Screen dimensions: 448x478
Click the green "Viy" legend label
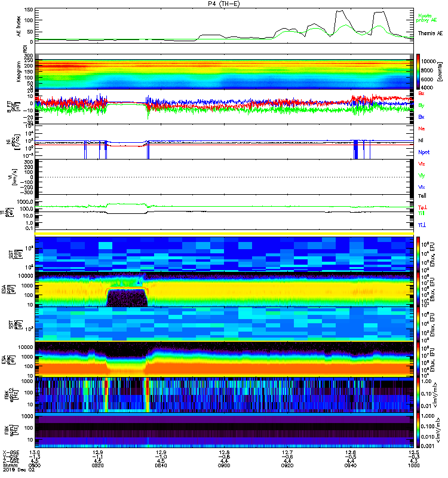(x=422, y=176)
